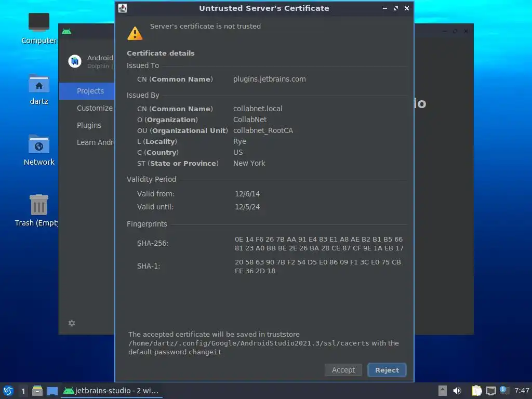Click the removable media tray icon

point(442,391)
